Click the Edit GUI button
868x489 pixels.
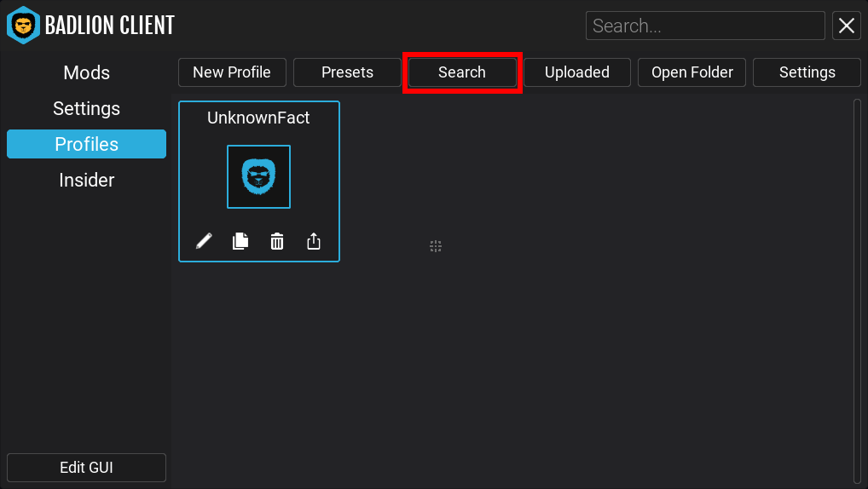tap(86, 468)
